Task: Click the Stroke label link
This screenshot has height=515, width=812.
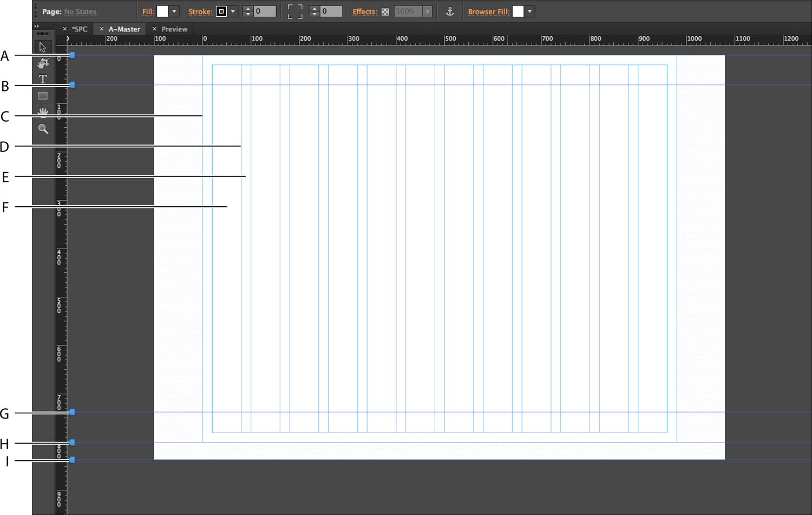Action: (200, 12)
